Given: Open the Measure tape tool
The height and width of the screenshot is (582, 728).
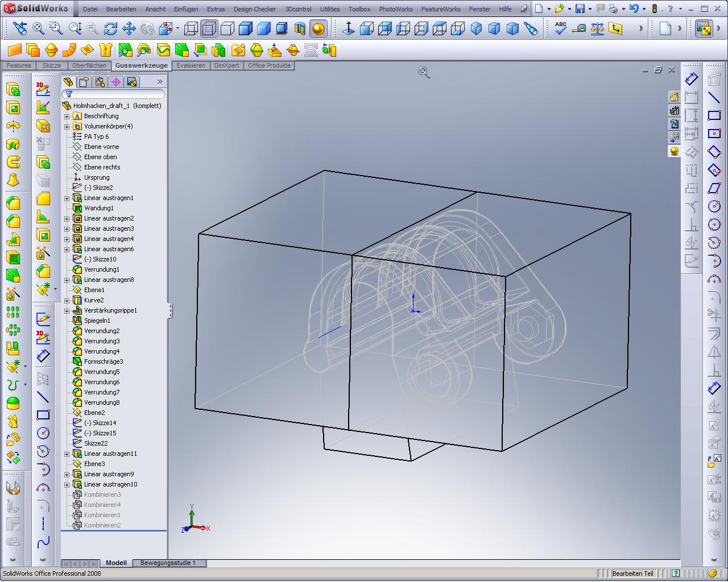Looking at the screenshot, I should 579,28.
